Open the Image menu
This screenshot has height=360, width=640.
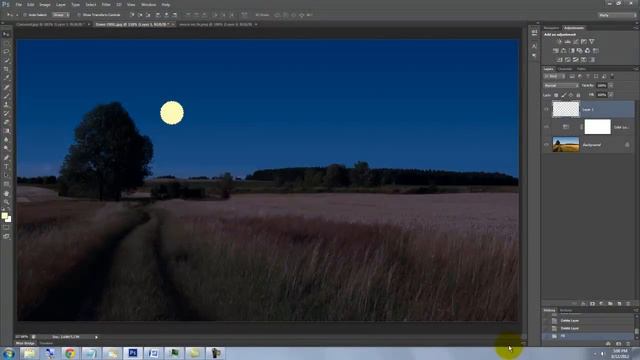tap(45, 4)
